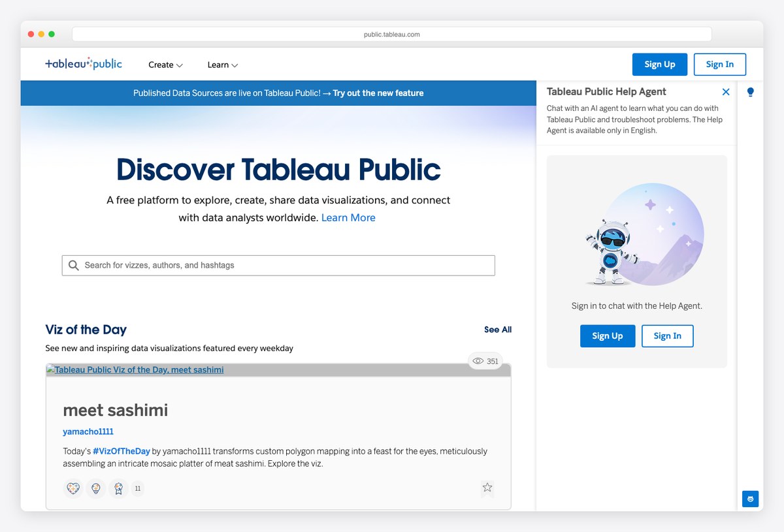Image resolution: width=784 pixels, height=532 pixels.
Task: Open the Create dropdown menu
Action: pos(165,65)
